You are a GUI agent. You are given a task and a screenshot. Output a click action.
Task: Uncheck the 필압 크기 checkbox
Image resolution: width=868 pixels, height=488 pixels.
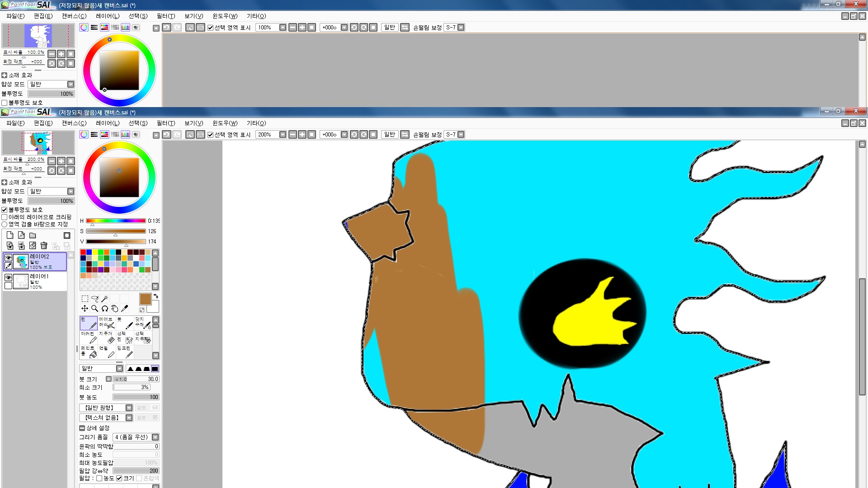[x=119, y=479]
